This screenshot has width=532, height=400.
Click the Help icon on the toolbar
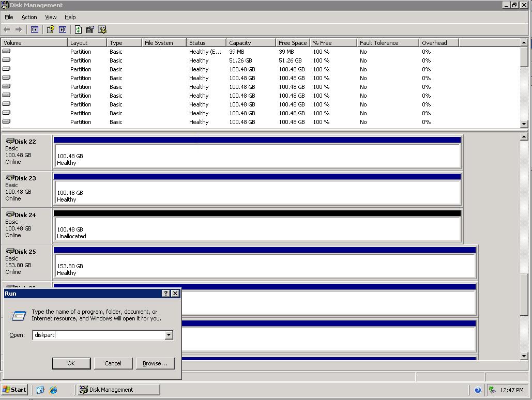(x=50, y=29)
